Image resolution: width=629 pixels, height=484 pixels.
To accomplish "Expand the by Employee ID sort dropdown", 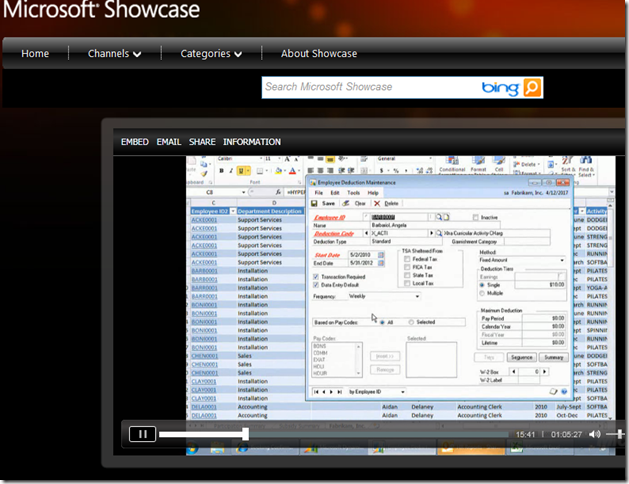I will point(403,392).
